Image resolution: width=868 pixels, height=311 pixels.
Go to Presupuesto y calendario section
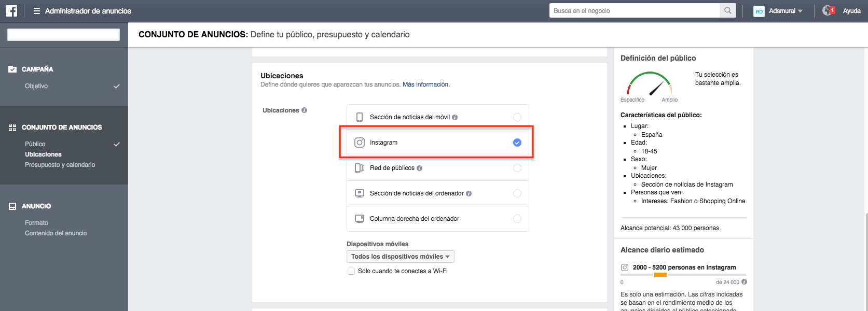[60, 165]
